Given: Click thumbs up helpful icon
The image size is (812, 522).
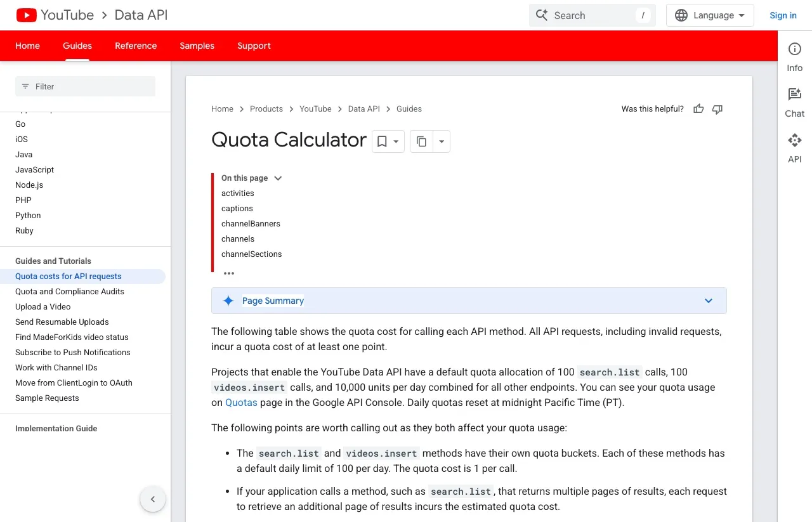Looking at the screenshot, I should 698,109.
